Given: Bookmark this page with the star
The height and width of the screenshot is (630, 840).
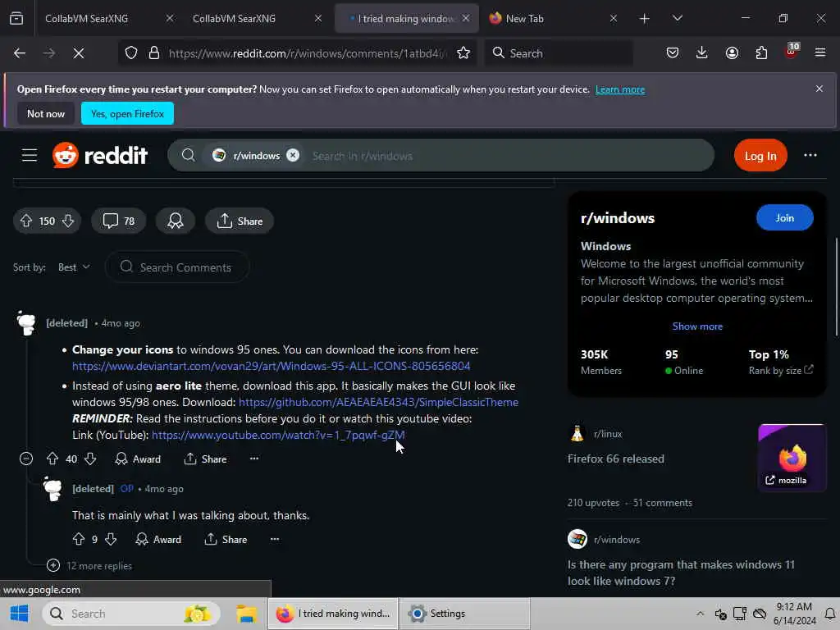Looking at the screenshot, I should [463, 53].
